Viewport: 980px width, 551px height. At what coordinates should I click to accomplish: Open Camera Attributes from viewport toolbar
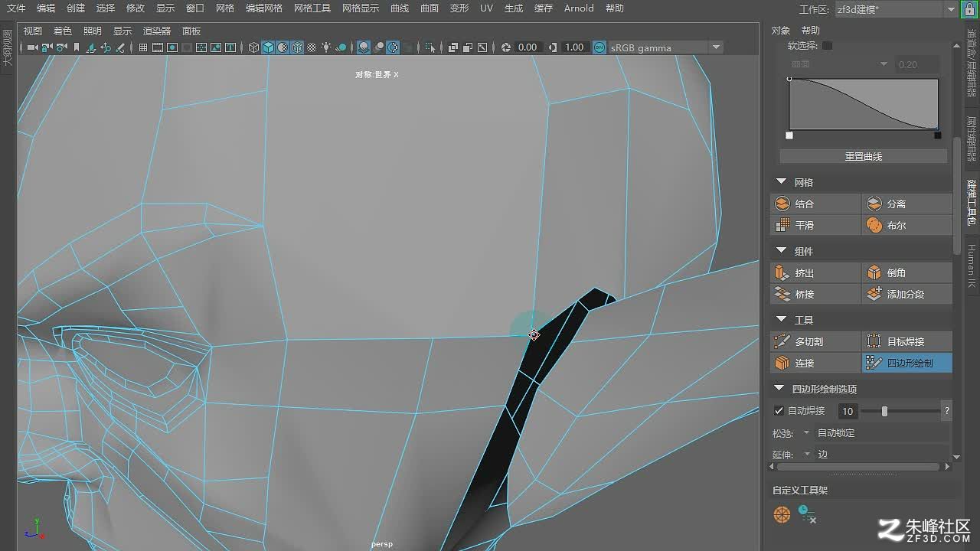(61, 47)
